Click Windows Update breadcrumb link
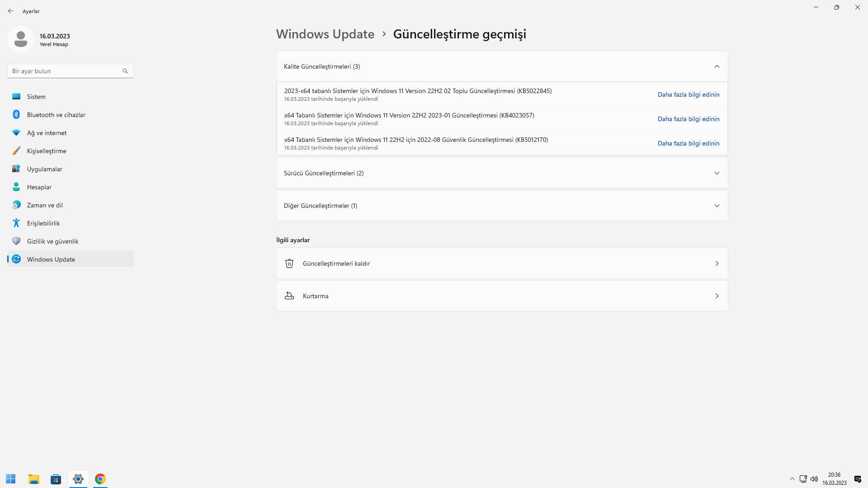This screenshot has width=868, height=488. click(x=325, y=34)
